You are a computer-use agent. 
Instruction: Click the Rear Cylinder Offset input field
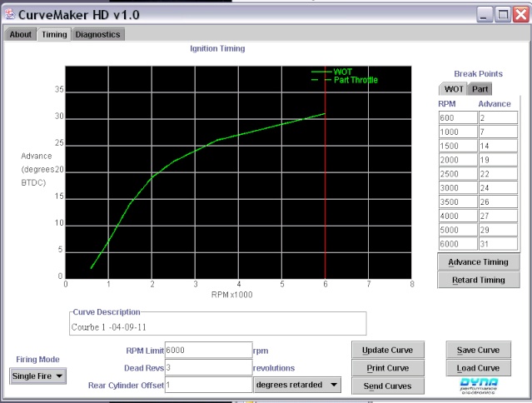(208, 385)
